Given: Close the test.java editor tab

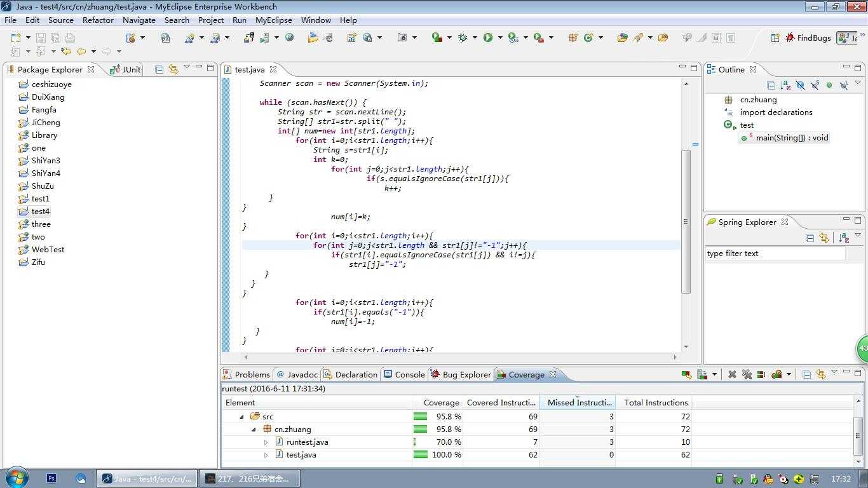Looking at the screenshot, I should (273, 69).
